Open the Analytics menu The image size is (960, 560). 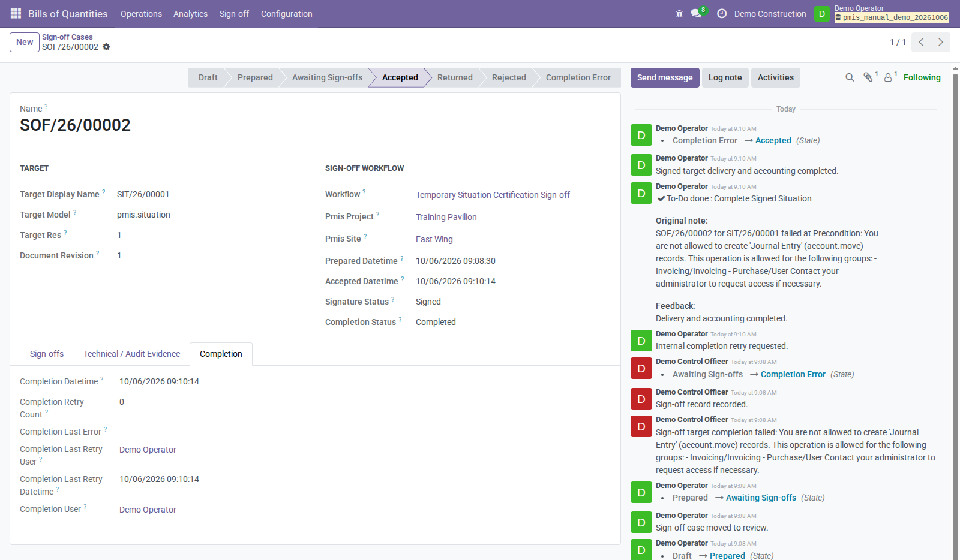(x=190, y=14)
